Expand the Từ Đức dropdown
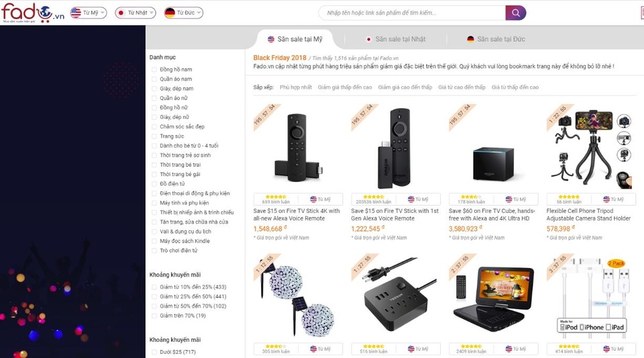 [184, 13]
